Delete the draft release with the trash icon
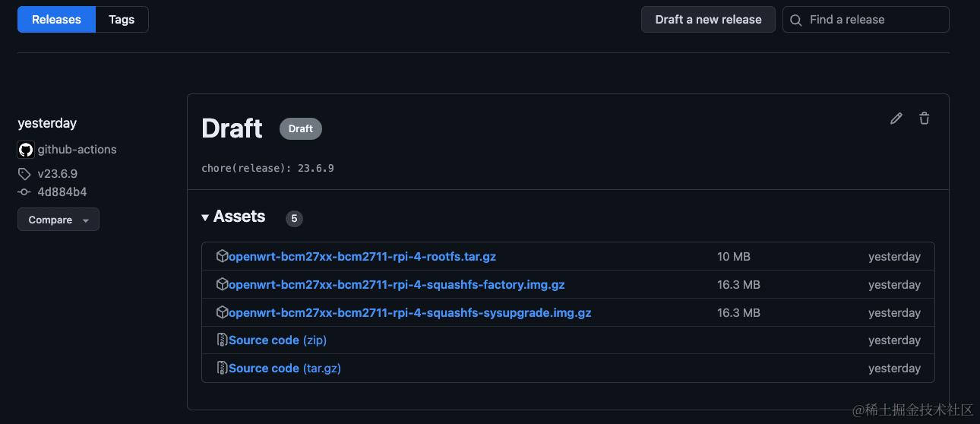Screen dimensions: 980x424 tap(924, 119)
